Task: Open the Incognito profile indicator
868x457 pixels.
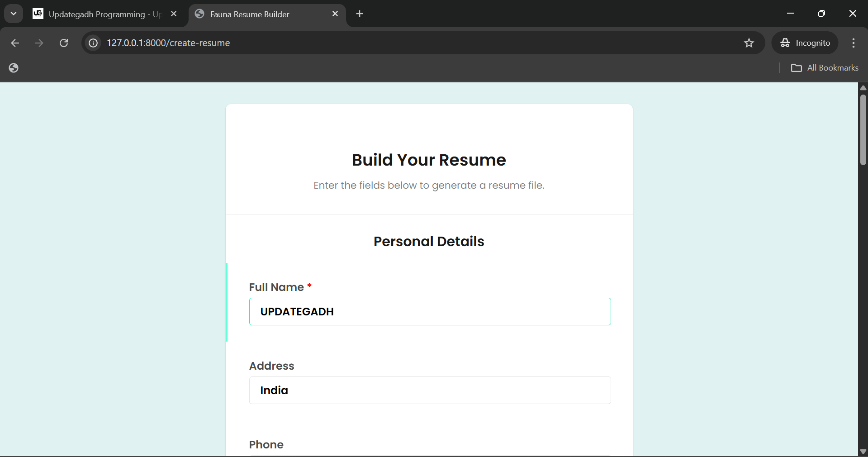Action: (805, 43)
